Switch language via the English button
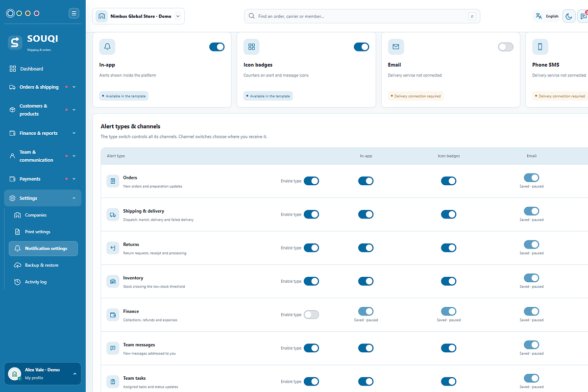The height and width of the screenshot is (392, 588). tap(546, 16)
